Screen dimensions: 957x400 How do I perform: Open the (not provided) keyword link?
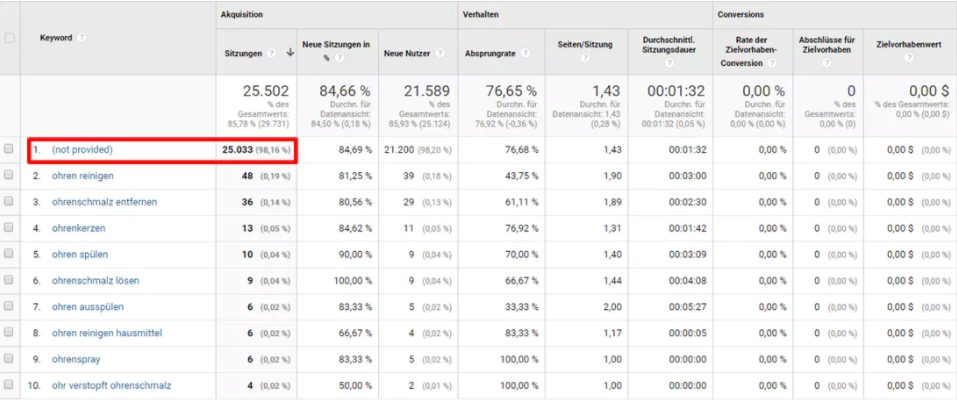coord(82,149)
